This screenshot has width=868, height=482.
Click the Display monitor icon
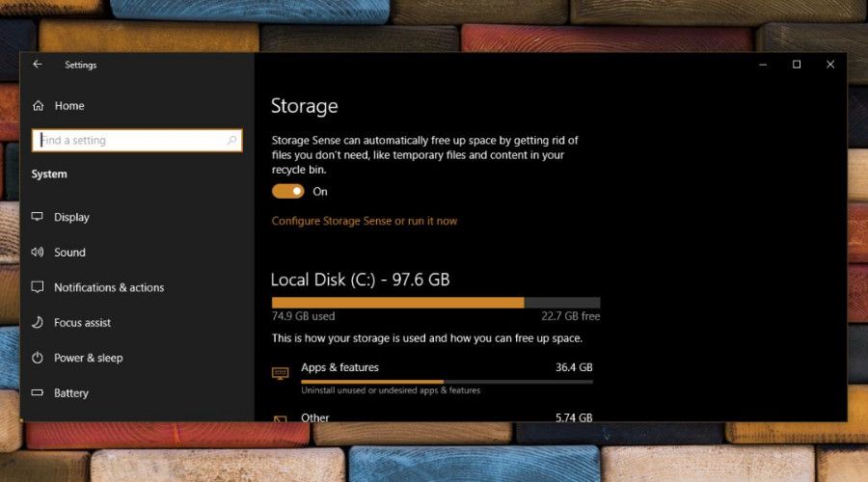point(38,218)
